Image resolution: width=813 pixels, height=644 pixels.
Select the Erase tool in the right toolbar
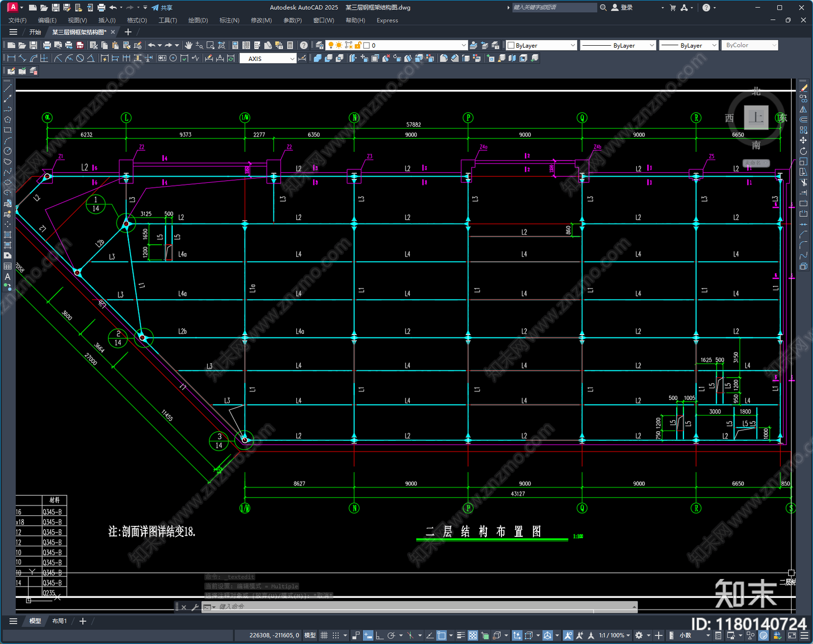803,88
